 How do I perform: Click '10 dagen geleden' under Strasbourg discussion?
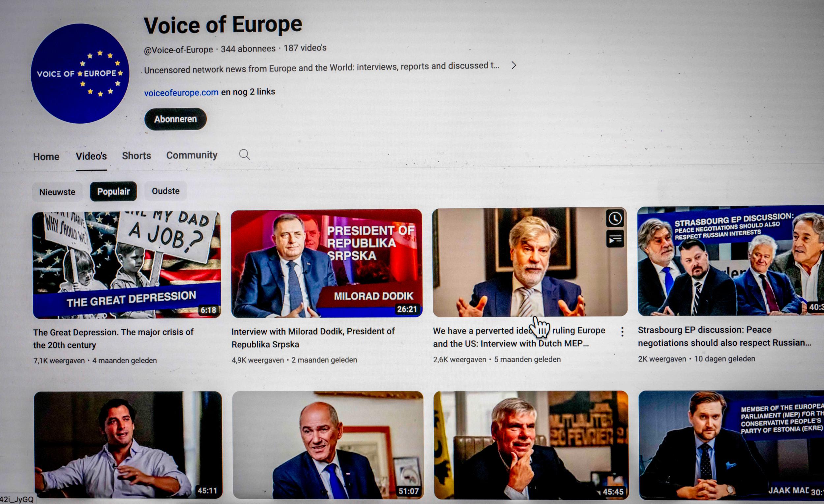(x=724, y=359)
